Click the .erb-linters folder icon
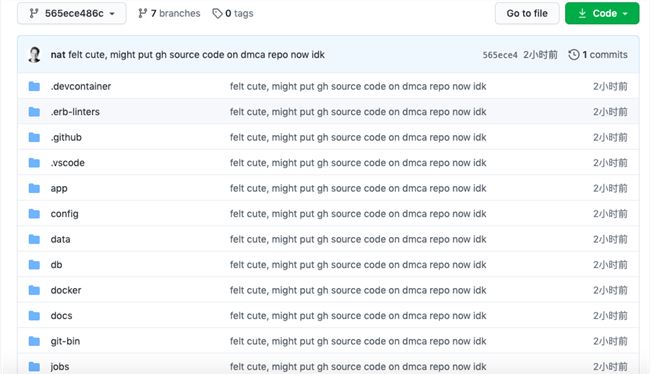 pyautogui.click(x=34, y=112)
